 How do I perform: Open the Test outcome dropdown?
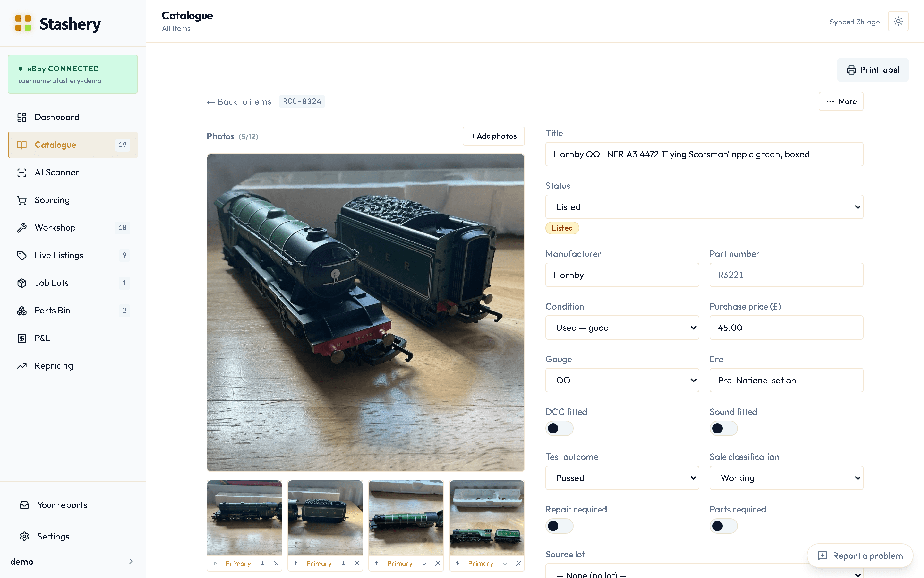point(622,478)
